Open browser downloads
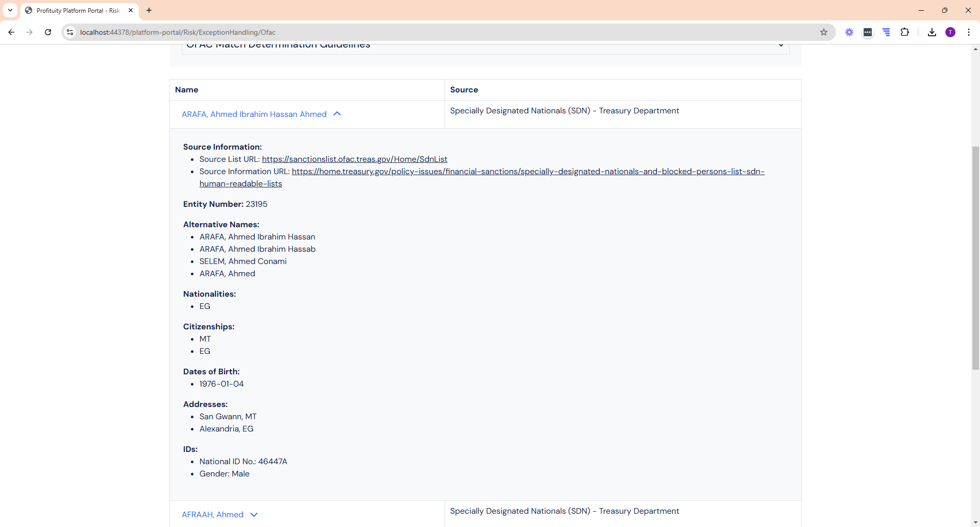This screenshot has height=527, width=980. pyautogui.click(x=932, y=32)
